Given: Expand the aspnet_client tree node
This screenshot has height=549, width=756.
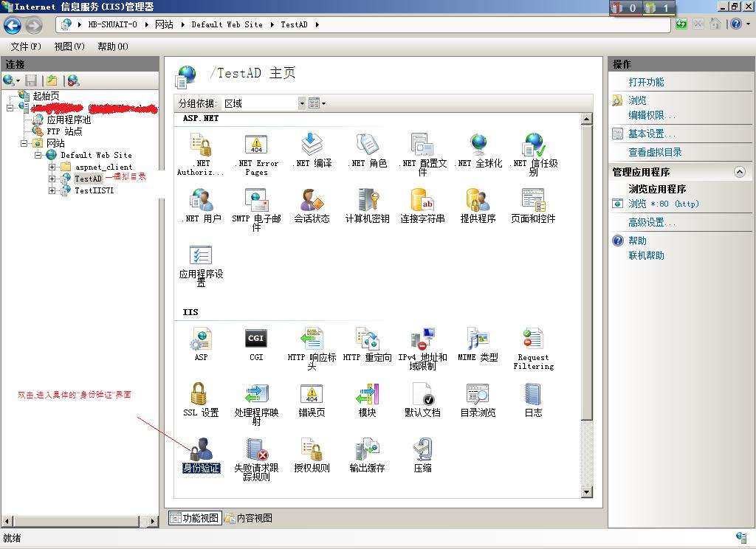Looking at the screenshot, I should tap(52, 167).
